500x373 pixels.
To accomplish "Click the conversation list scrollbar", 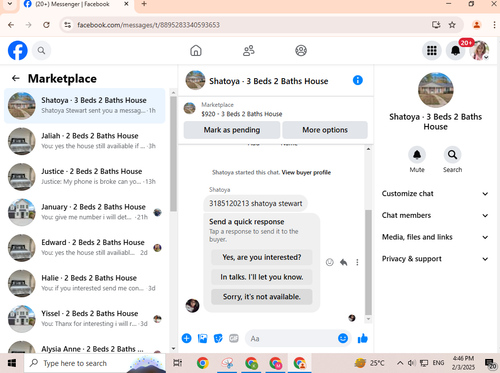I will [173, 153].
